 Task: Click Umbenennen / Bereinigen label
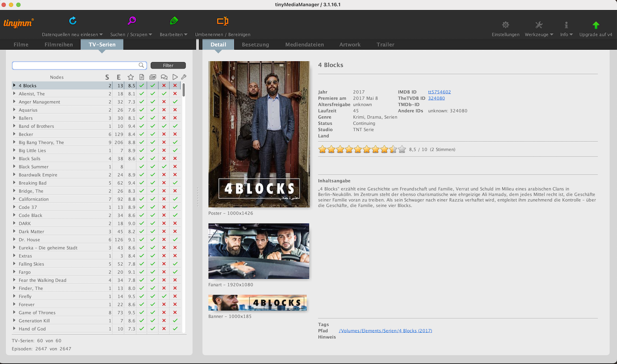[222, 35]
